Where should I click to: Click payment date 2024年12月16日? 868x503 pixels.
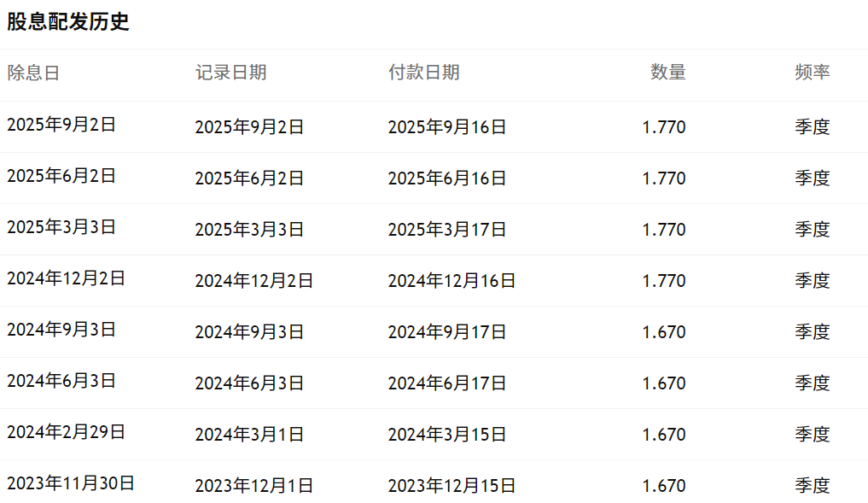451,281
